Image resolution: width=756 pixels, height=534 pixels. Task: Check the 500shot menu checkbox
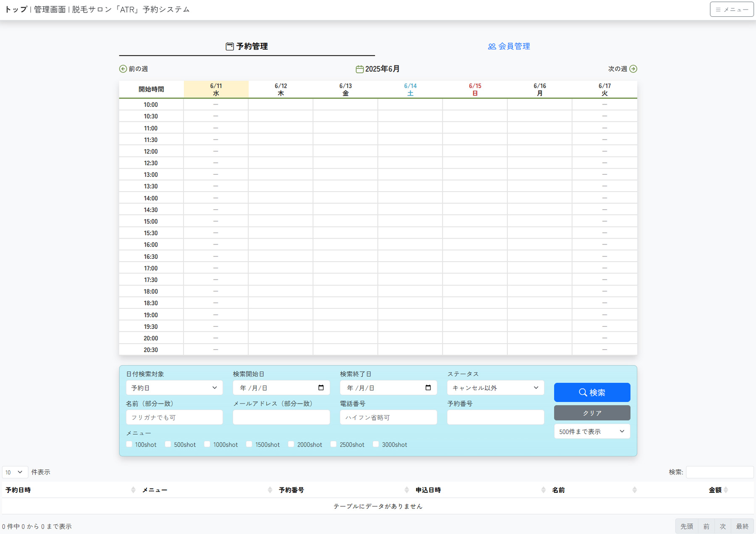coord(168,444)
